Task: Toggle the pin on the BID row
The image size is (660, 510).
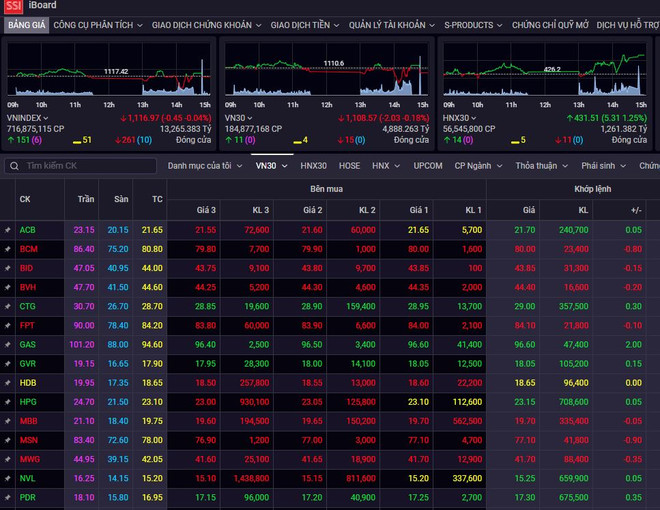Action: [8, 268]
